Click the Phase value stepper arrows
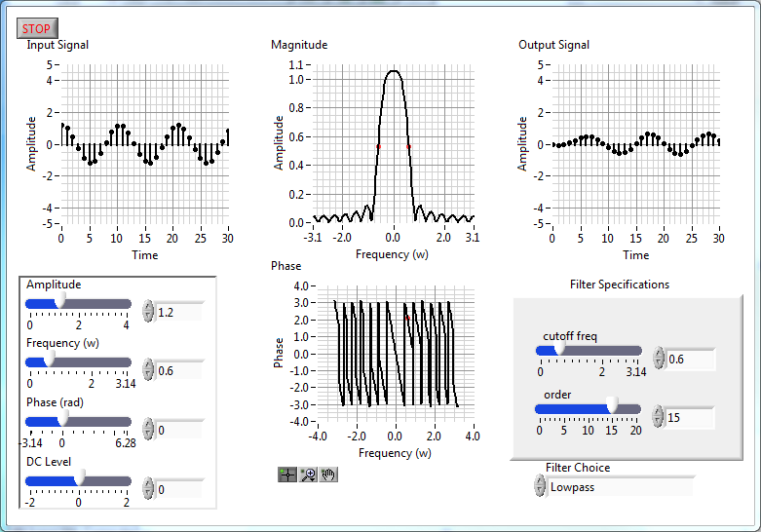761x532 pixels. coord(148,429)
